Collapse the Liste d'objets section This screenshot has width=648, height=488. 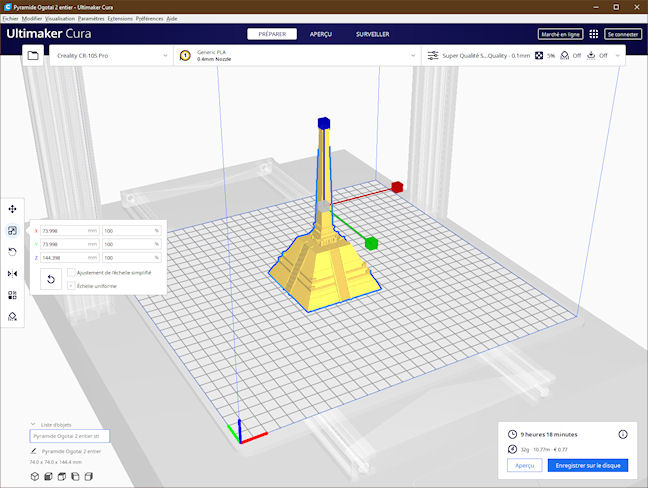(33, 424)
